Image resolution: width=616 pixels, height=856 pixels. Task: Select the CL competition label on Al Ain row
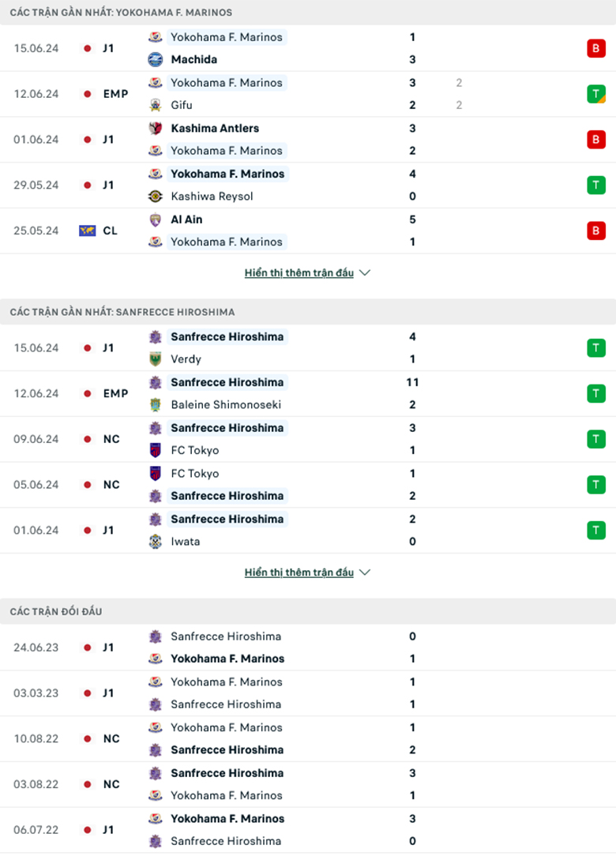coord(110,231)
